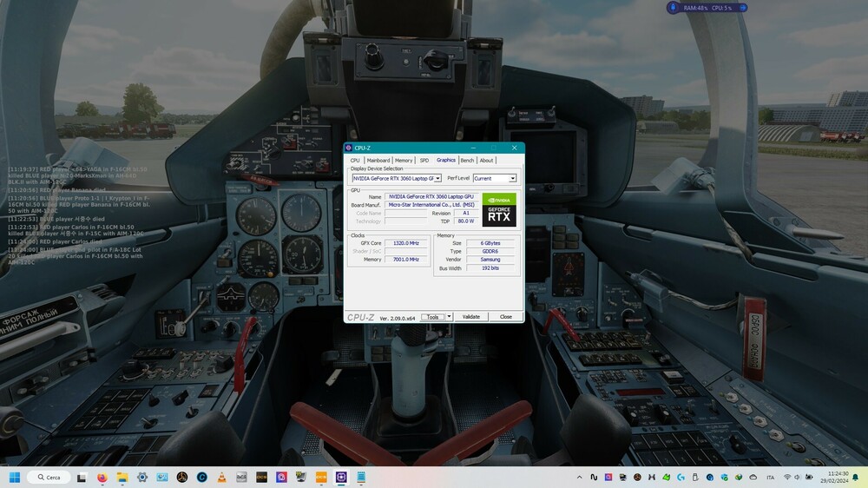Click the Vendor Samsung value
868x488 pixels.
click(490, 260)
